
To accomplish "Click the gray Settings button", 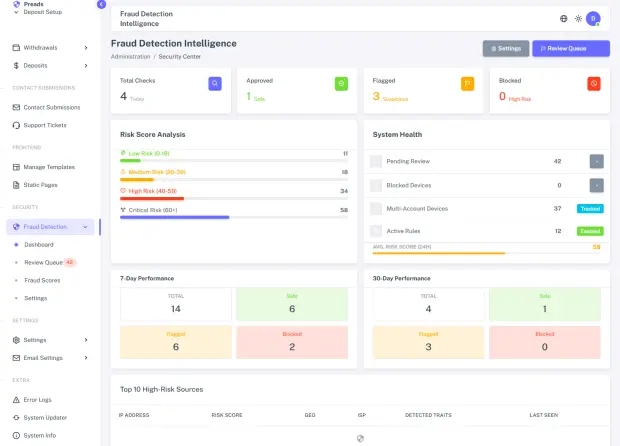I will [506, 49].
